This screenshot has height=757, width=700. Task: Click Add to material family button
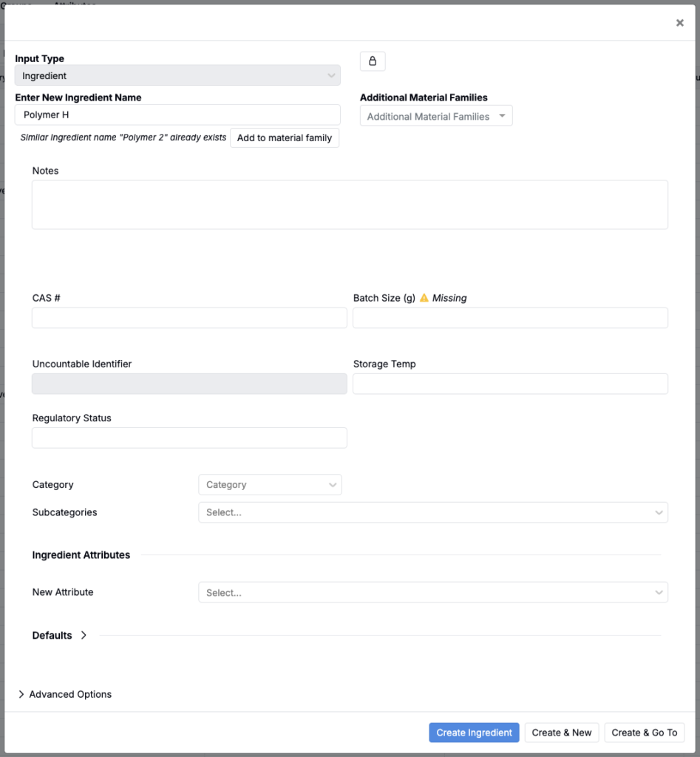pyautogui.click(x=285, y=138)
